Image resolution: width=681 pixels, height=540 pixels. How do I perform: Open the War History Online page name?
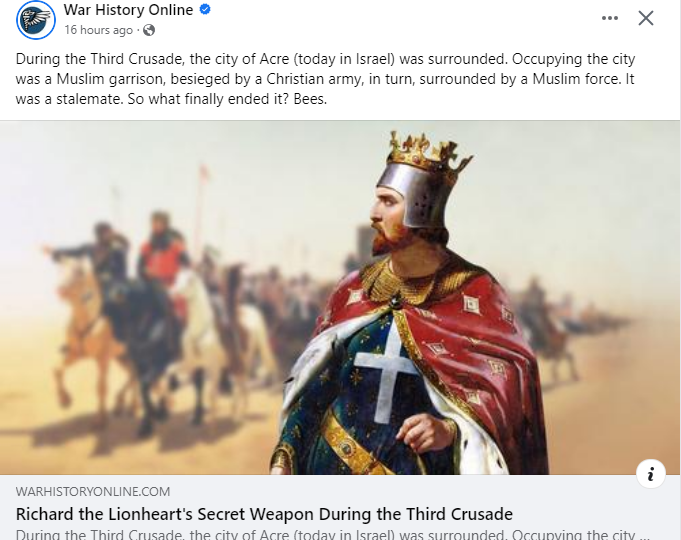(128, 10)
